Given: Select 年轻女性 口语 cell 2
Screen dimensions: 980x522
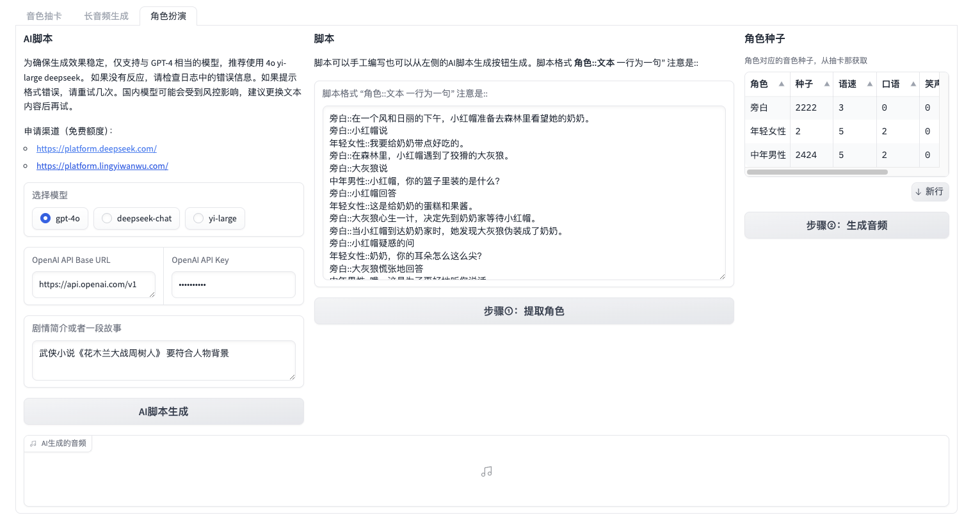Looking at the screenshot, I should (x=898, y=131).
